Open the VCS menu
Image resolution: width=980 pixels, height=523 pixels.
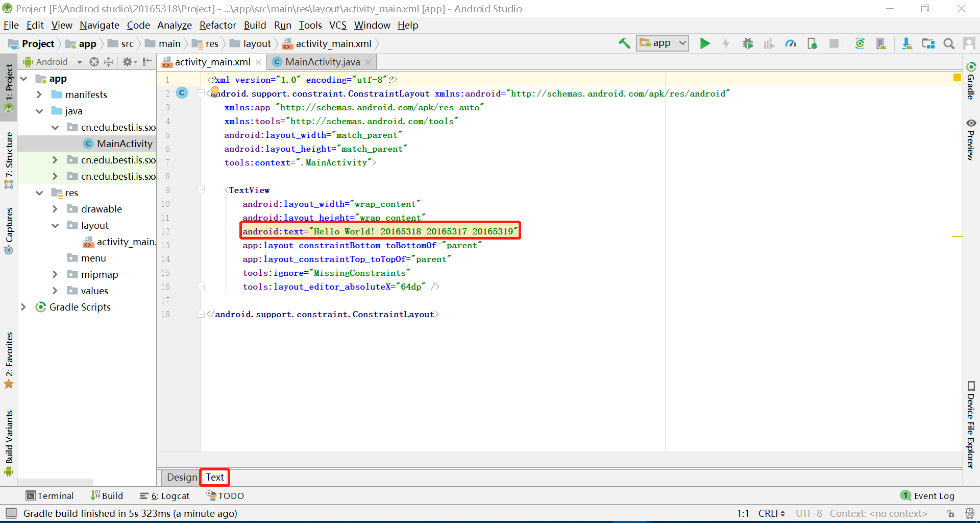click(x=338, y=25)
